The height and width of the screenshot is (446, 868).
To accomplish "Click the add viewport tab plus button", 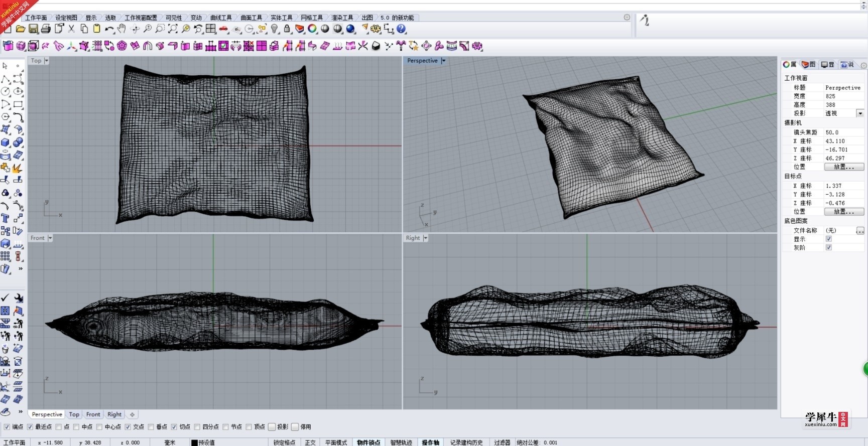I will 132,414.
